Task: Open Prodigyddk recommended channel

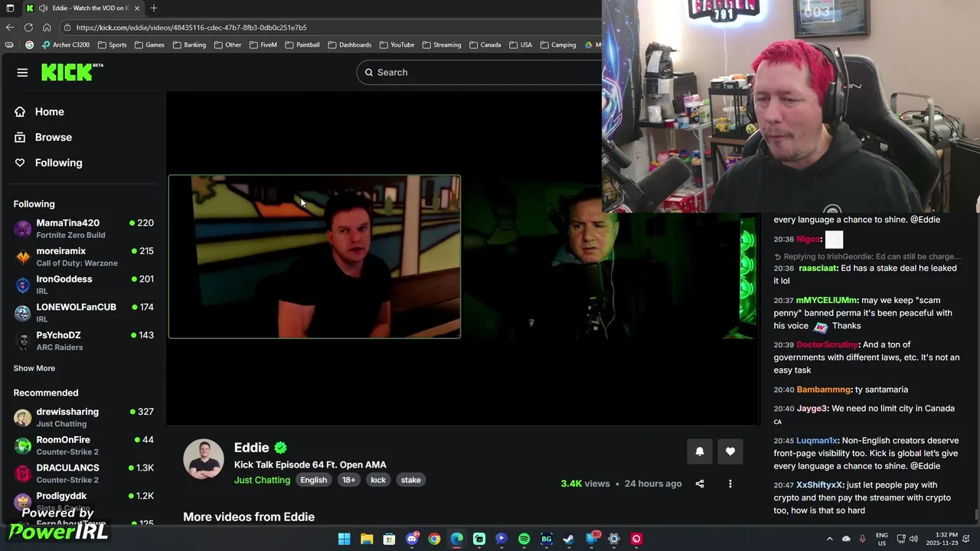Action: (x=83, y=501)
